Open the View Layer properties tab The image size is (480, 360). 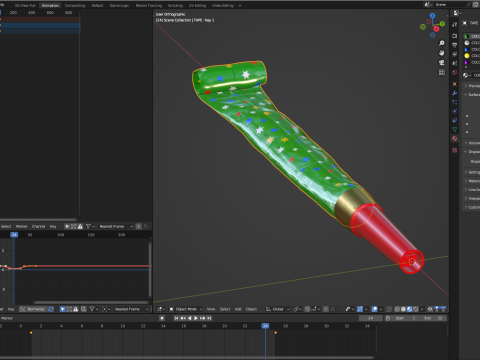(x=455, y=54)
